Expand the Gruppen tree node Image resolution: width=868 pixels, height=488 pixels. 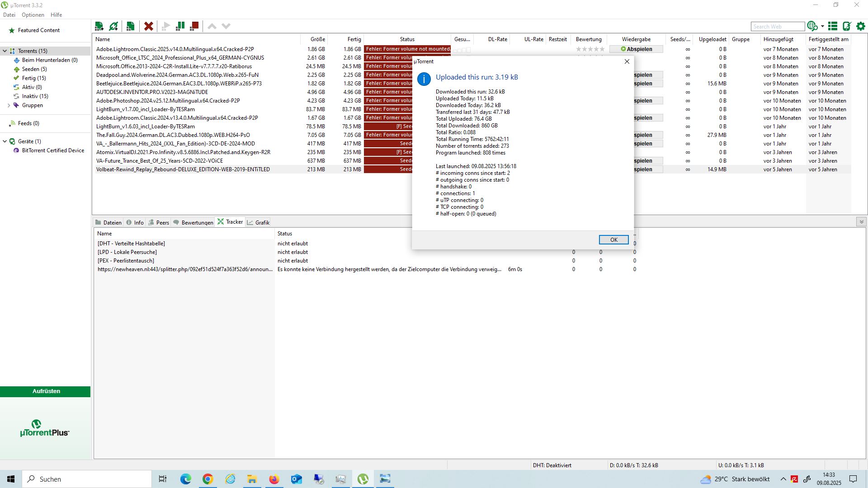[x=9, y=105]
